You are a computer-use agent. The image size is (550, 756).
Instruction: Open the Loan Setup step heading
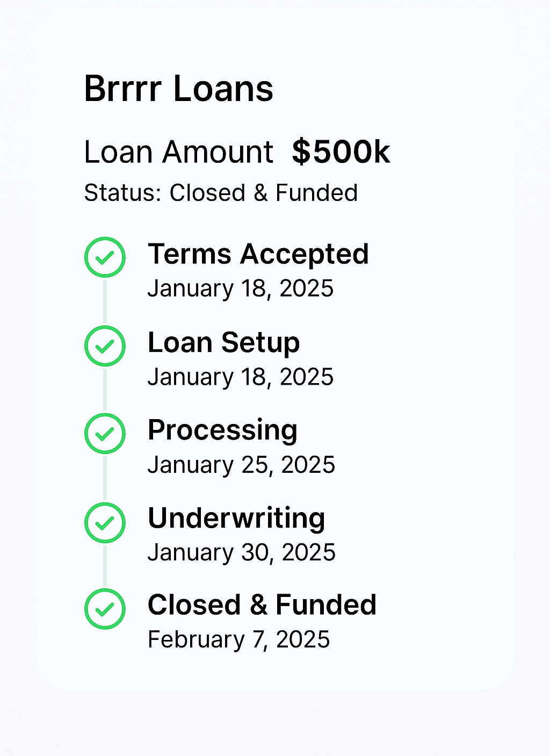tap(223, 343)
